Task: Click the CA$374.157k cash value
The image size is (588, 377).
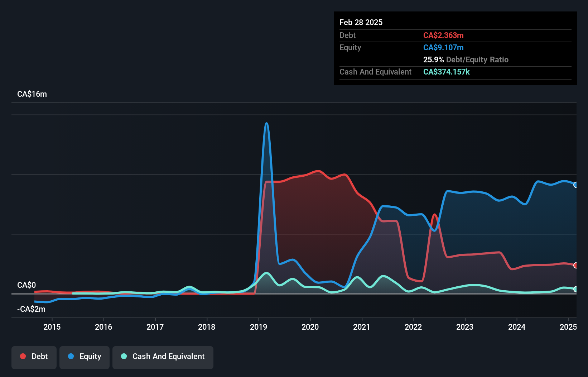Action: coord(446,72)
